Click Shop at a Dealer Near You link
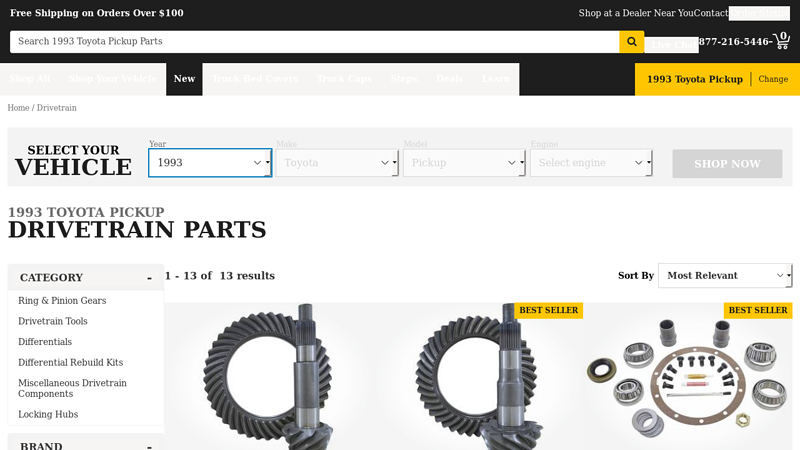 point(636,13)
